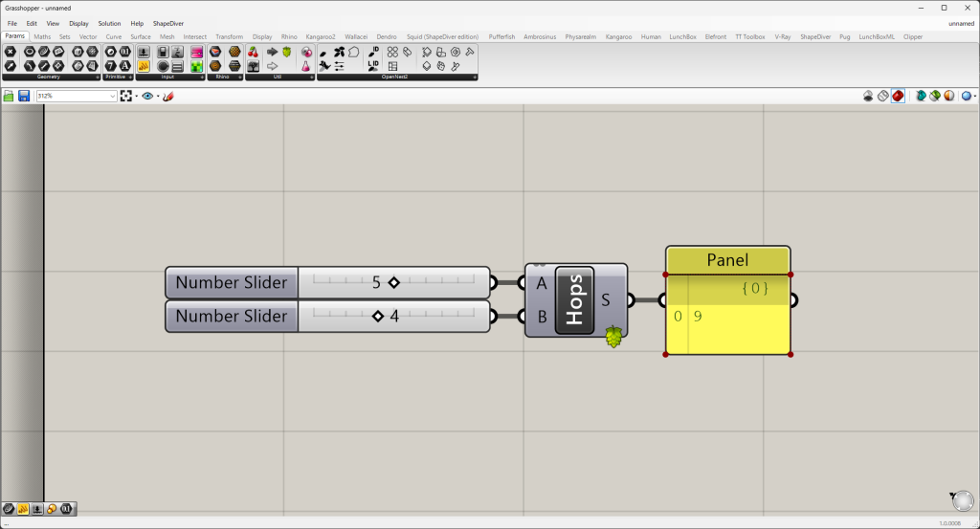Toggle wireframe preview mode button
The image size is (980, 529).
tap(883, 96)
